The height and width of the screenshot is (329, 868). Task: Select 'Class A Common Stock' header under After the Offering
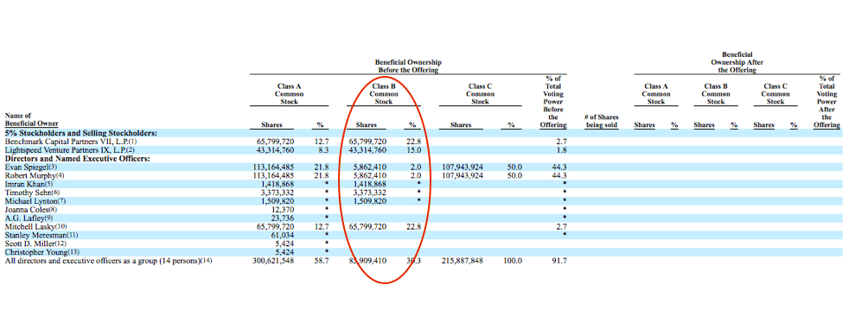pyautogui.click(x=656, y=94)
